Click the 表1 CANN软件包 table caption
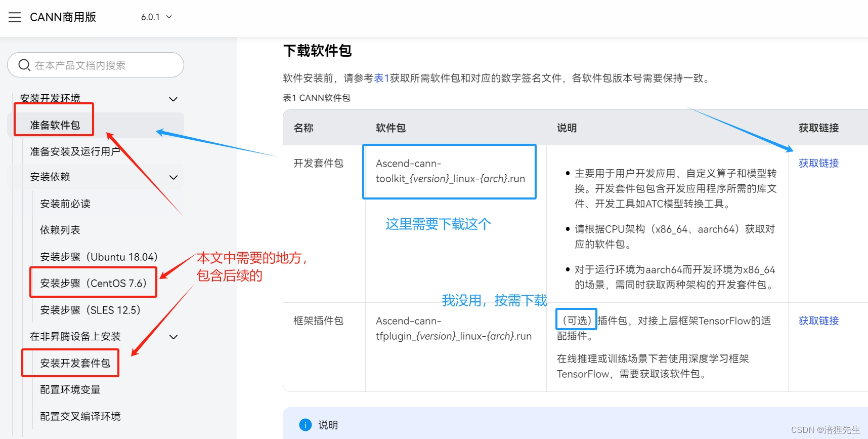This screenshot has height=439, width=868. (x=317, y=98)
